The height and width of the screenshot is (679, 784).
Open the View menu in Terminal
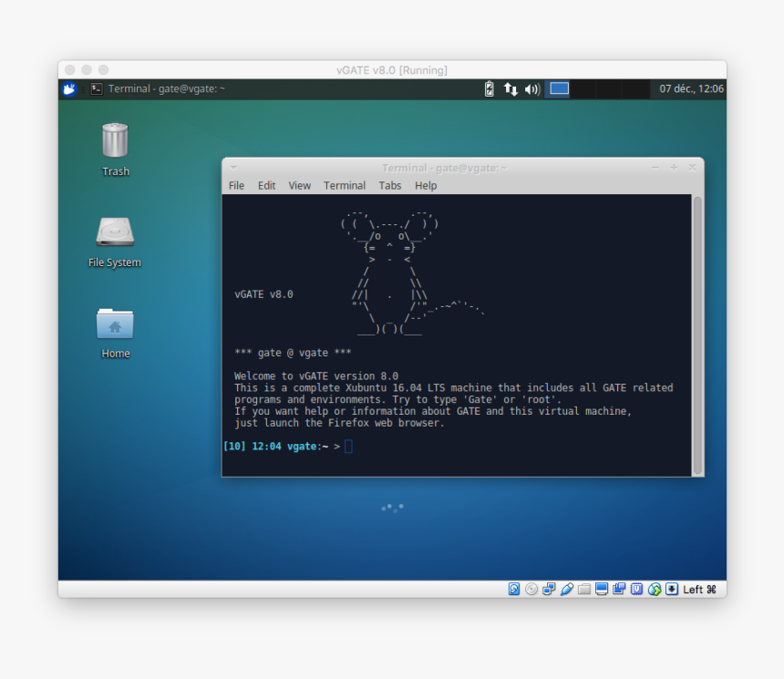click(x=300, y=186)
